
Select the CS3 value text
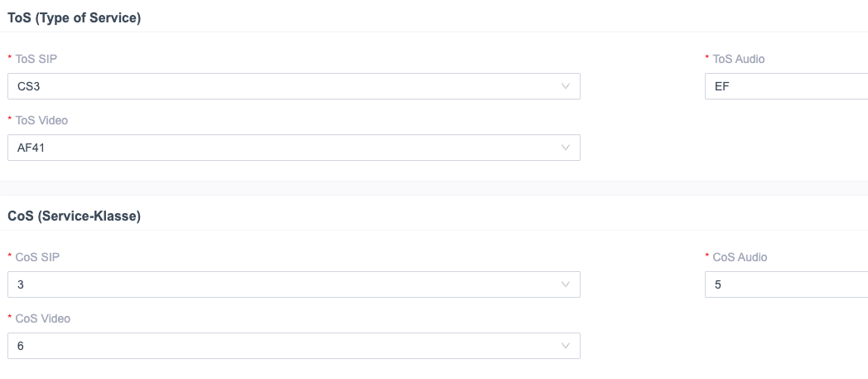coord(28,86)
